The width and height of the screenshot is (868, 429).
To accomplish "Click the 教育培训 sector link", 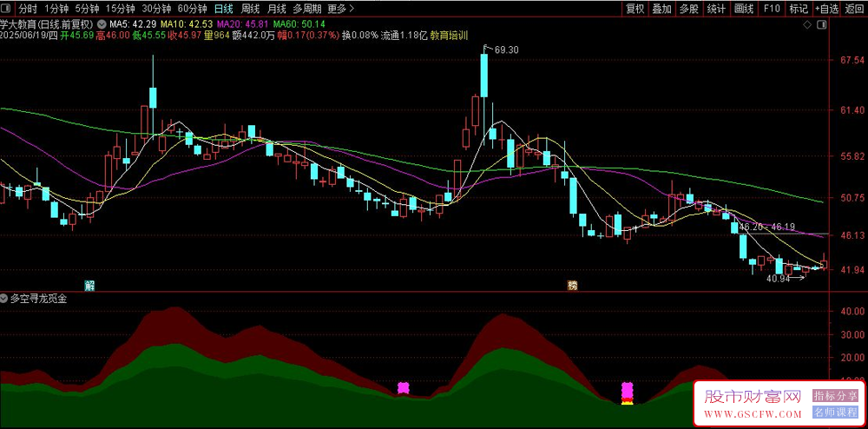I will [x=449, y=35].
